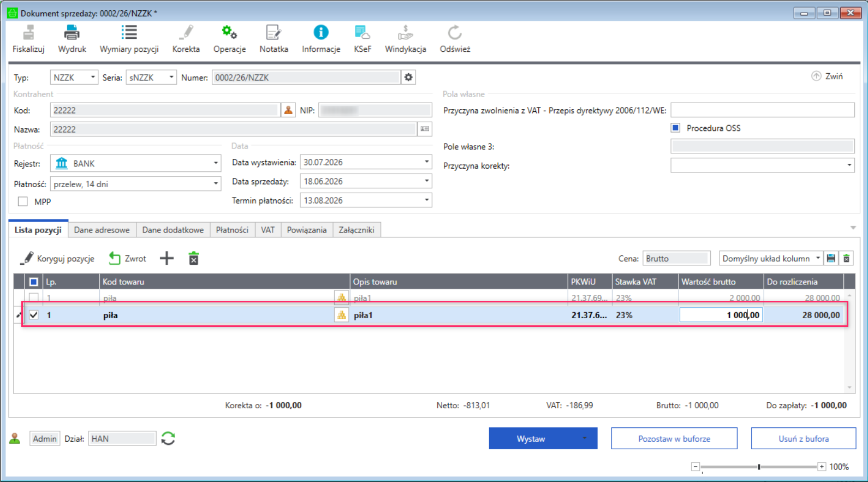Expand the Przyczyna korekty dropdown

tap(849, 165)
